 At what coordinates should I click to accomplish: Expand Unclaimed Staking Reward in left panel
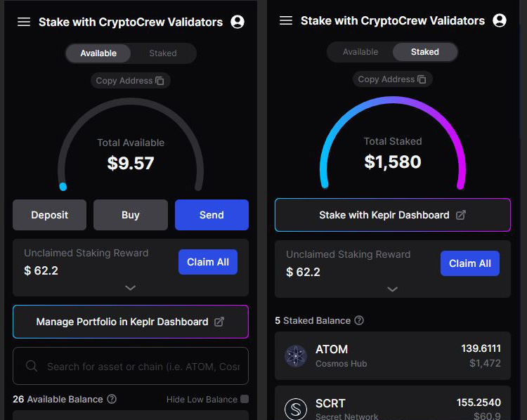tap(131, 288)
